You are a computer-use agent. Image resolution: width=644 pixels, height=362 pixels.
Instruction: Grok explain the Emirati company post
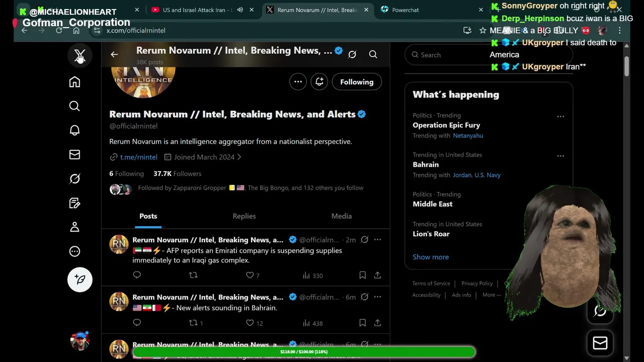point(364,240)
